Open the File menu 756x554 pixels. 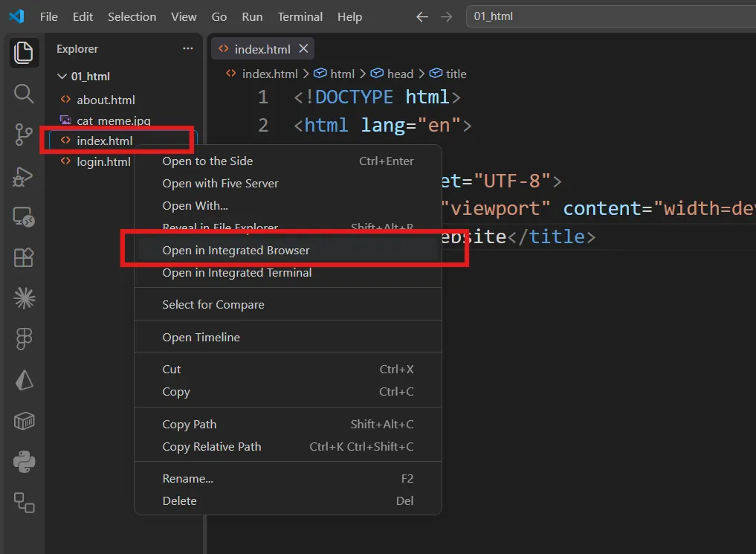point(49,17)
